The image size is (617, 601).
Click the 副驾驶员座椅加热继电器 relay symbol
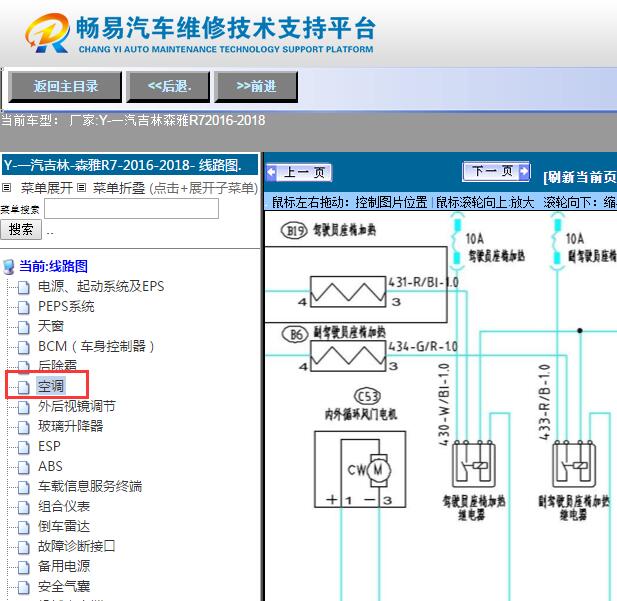(x=574, y=464)
